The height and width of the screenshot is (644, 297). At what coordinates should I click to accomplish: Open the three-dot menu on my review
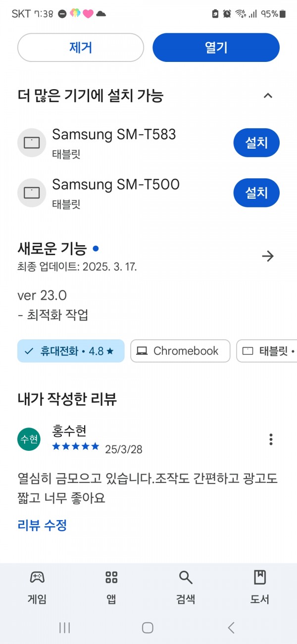(x=270, y=439)
